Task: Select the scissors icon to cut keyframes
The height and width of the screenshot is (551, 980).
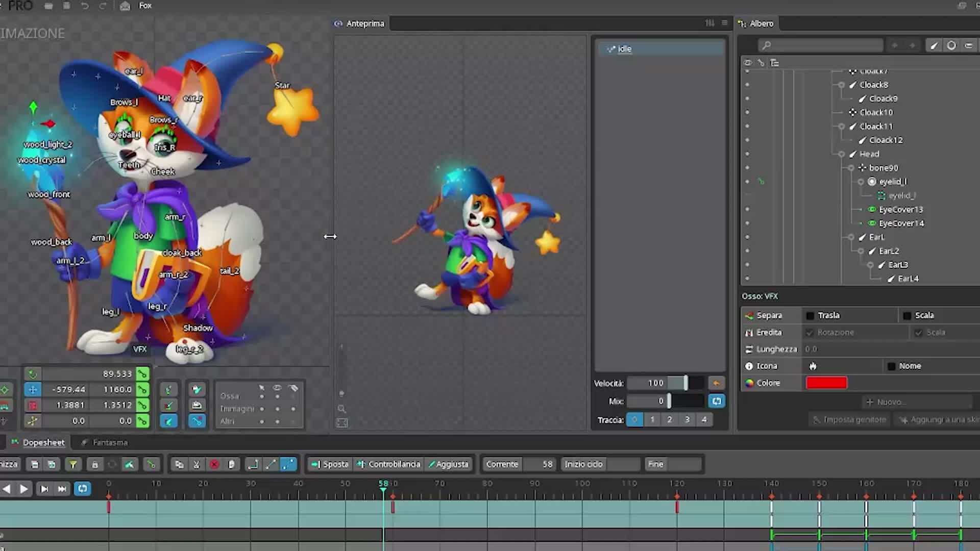Action: click(196, 465)
